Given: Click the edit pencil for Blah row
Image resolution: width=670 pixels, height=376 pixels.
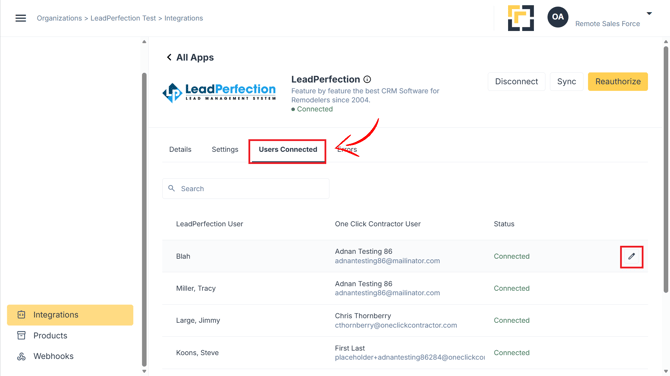Looking at the screenshot, I should 632,256.
